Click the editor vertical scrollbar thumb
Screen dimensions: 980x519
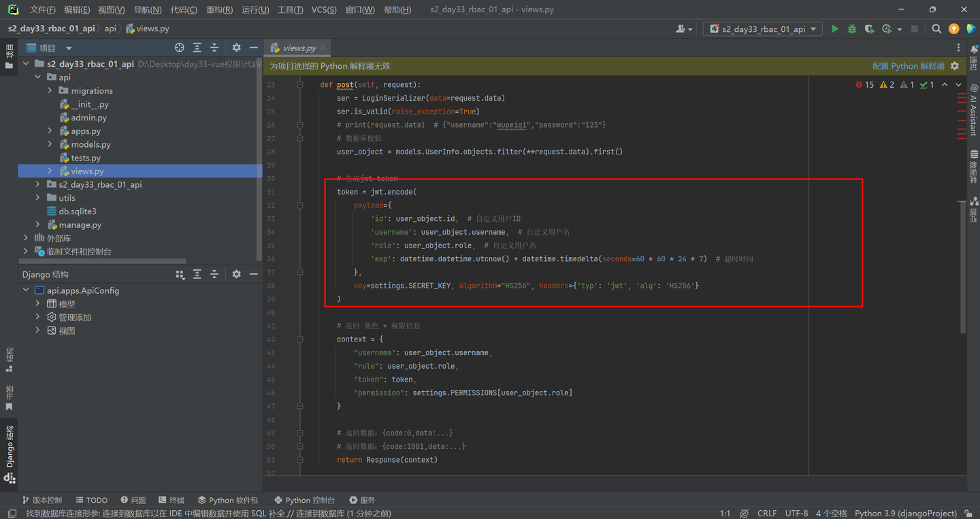click(x=962, y=267)
